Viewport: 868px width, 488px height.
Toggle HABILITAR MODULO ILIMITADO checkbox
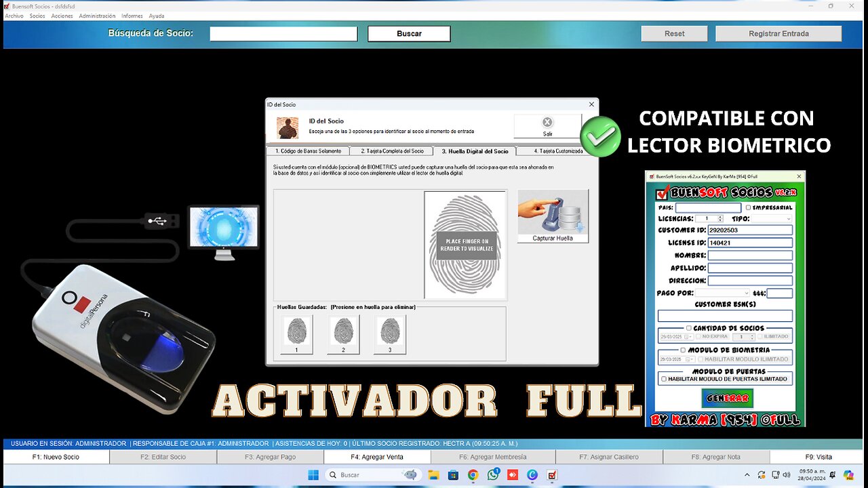[x=701, y=359]
